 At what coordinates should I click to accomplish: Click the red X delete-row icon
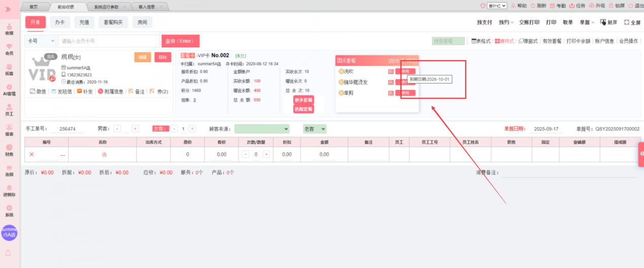(x=32, y=154)
